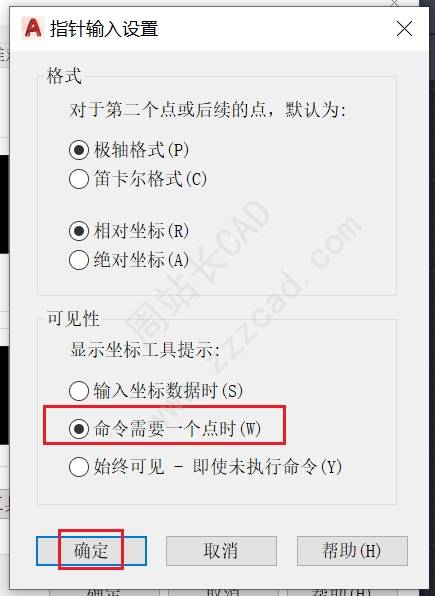This screenshot has width=435, height=596.
Task: Open help via 帮助(H) button
Action: tap(352, 551)
